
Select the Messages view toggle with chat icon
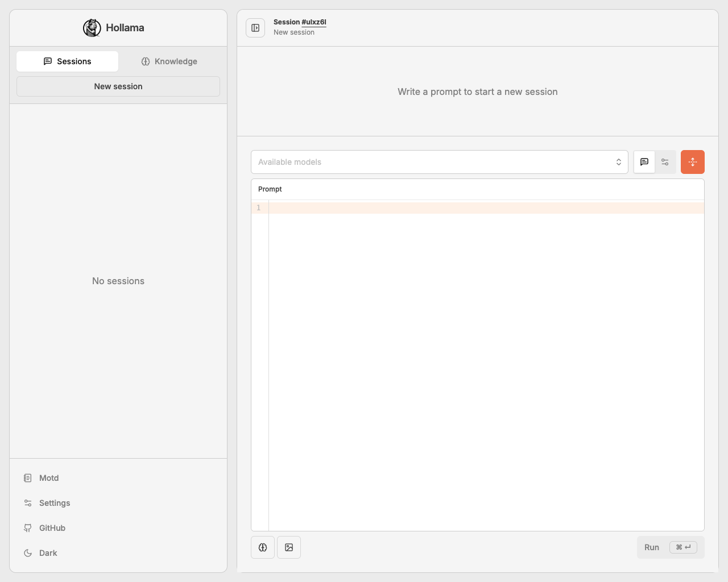[x=644, y=162]
